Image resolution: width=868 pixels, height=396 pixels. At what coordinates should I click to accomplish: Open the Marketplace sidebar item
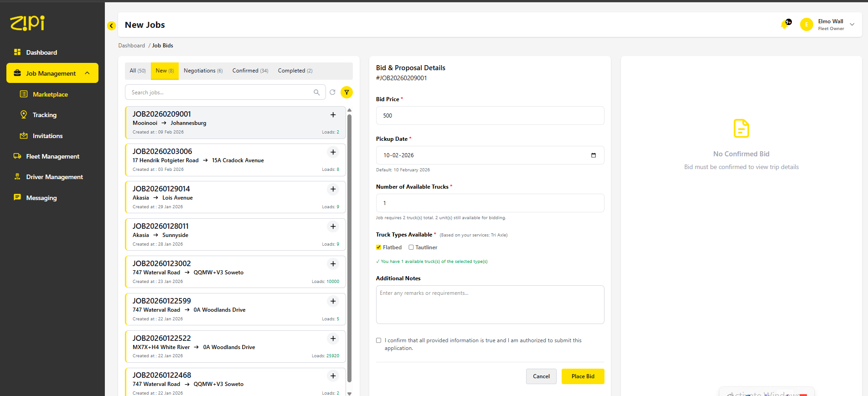click(50, 94)
